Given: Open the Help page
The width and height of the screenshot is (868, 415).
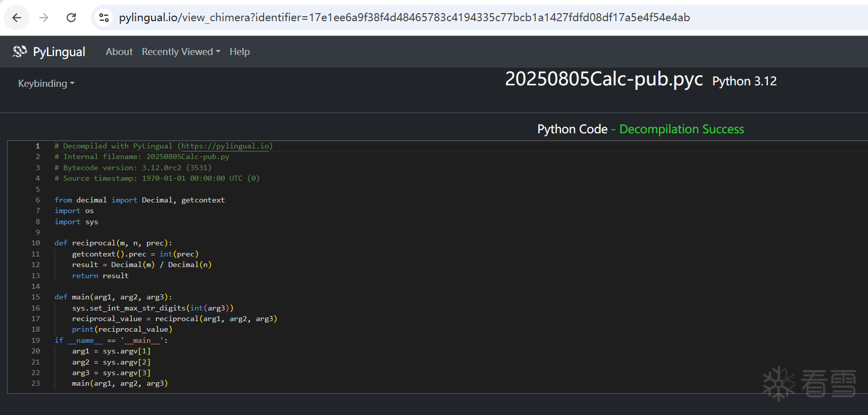Looking at the screenshot, I should 239,52.
